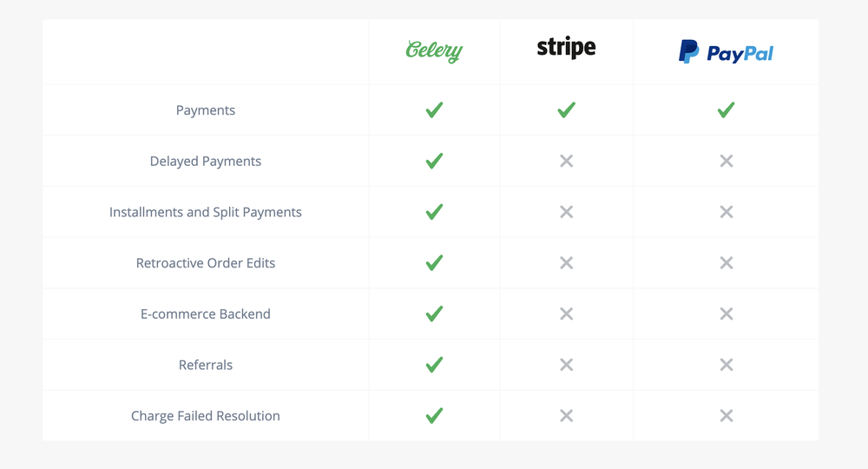Click the PayPal logo in header

click(726, 52)
